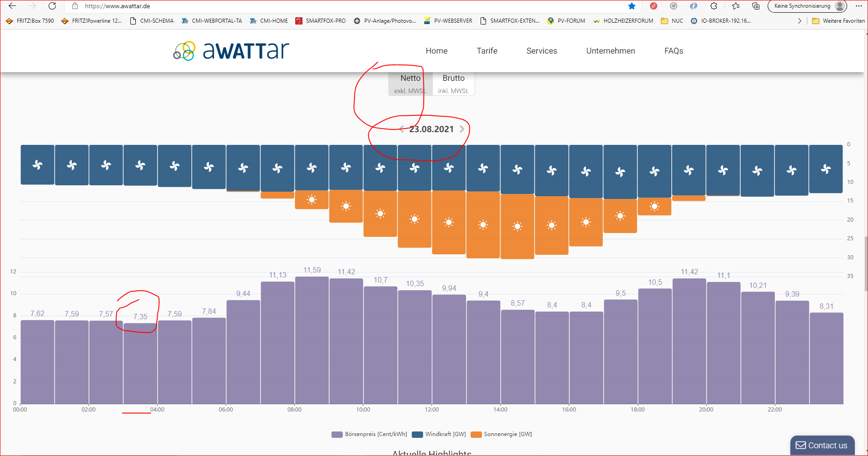
Task: Toggle Sonnenenergie legend swatch
Action: [x=476, y=435]
